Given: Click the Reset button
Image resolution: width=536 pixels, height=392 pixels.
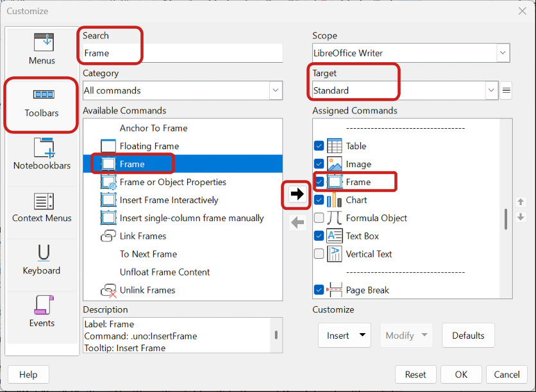Looking at the screenshot, I should [415, 375].
